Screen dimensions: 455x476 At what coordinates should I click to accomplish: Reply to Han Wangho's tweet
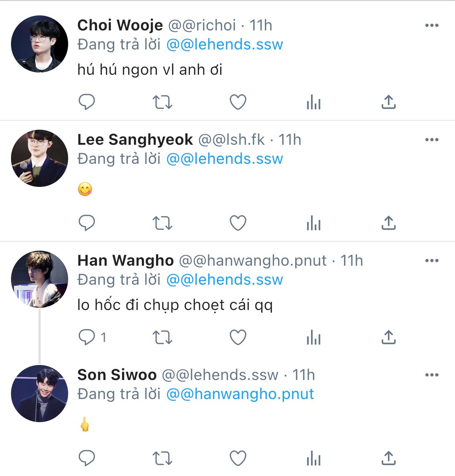click(87, 337)
